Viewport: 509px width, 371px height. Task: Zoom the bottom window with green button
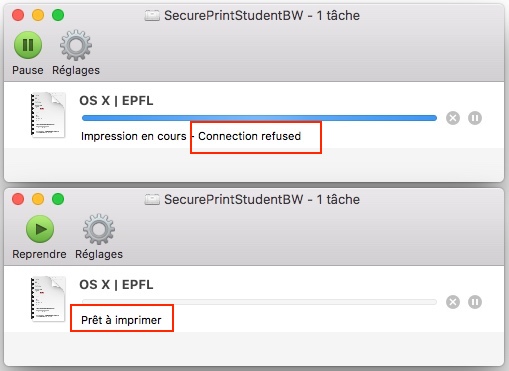58,199
